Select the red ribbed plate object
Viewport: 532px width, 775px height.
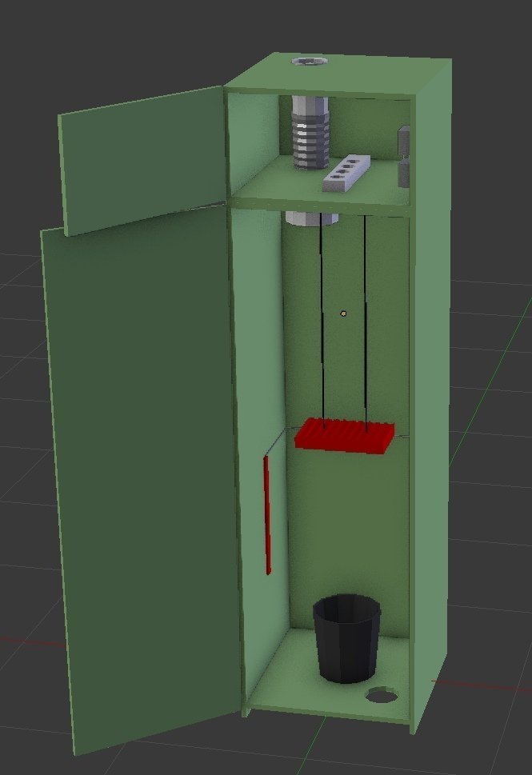point(345,435)
